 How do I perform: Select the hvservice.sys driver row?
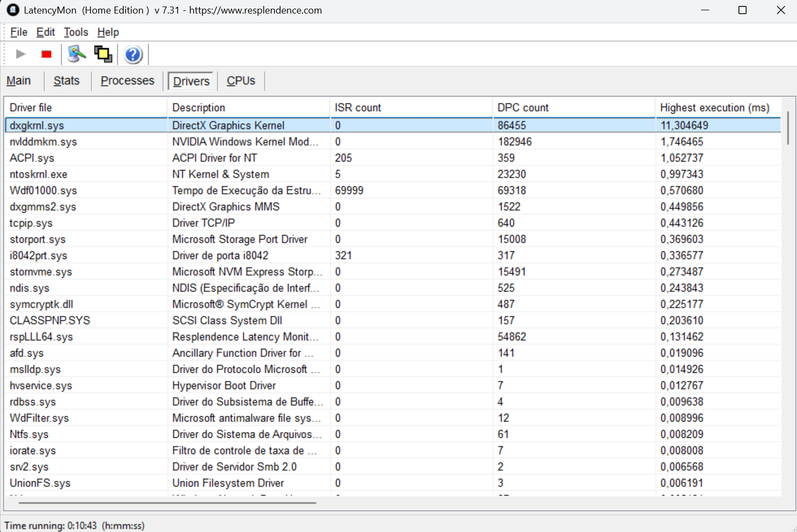pyautogui.click(x=393, y=385)
